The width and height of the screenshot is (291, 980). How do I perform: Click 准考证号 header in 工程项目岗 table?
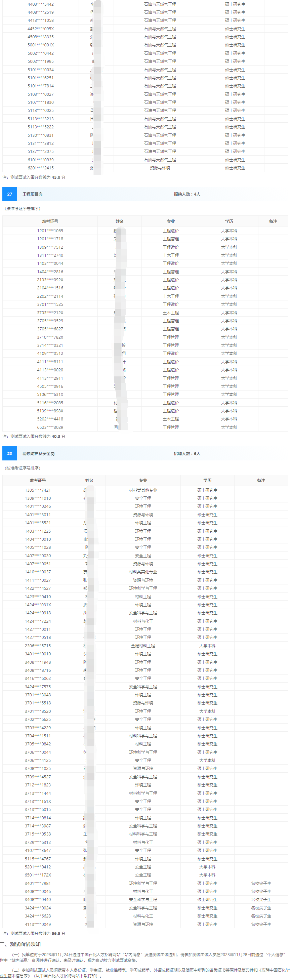(x=50, y=221)
